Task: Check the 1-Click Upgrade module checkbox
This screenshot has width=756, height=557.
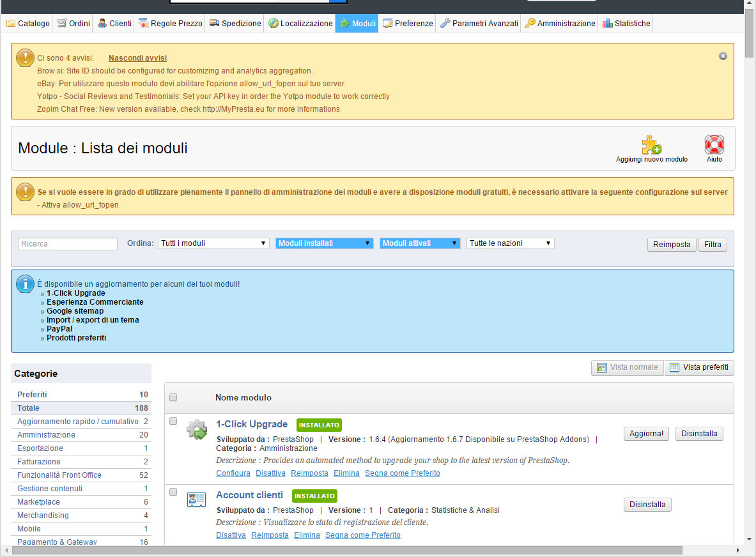Action: click(174, 421)
